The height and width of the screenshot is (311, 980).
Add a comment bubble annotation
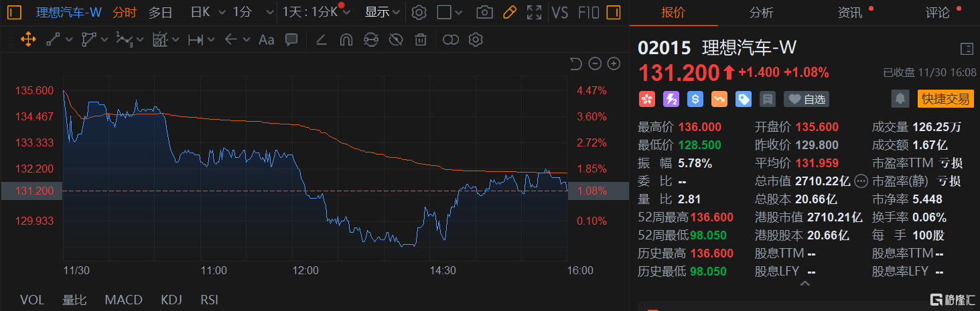(x=291, y=40)
